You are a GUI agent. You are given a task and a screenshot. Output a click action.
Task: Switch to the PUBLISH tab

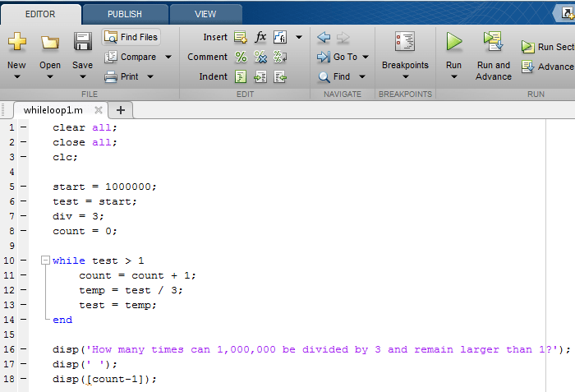[125, 14]
